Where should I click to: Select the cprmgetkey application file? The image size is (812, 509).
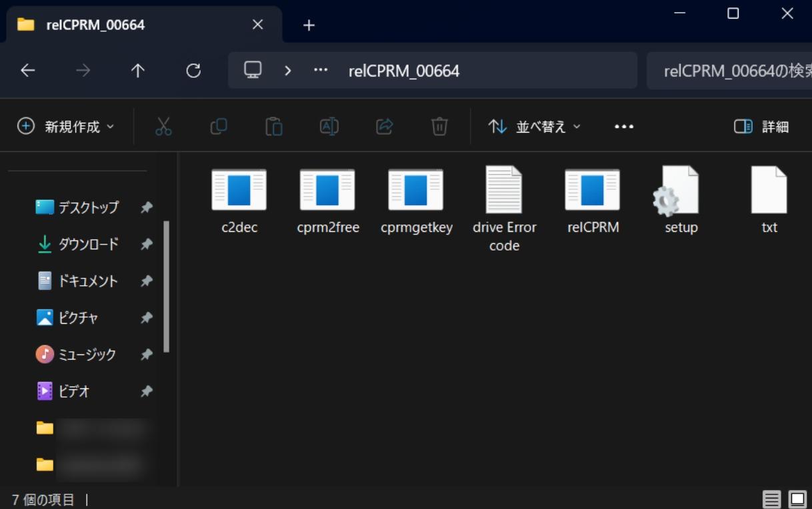point(417,200)
